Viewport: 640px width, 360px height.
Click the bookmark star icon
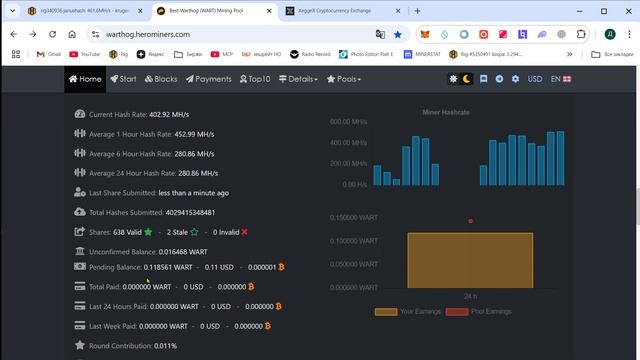pos(398,34)
